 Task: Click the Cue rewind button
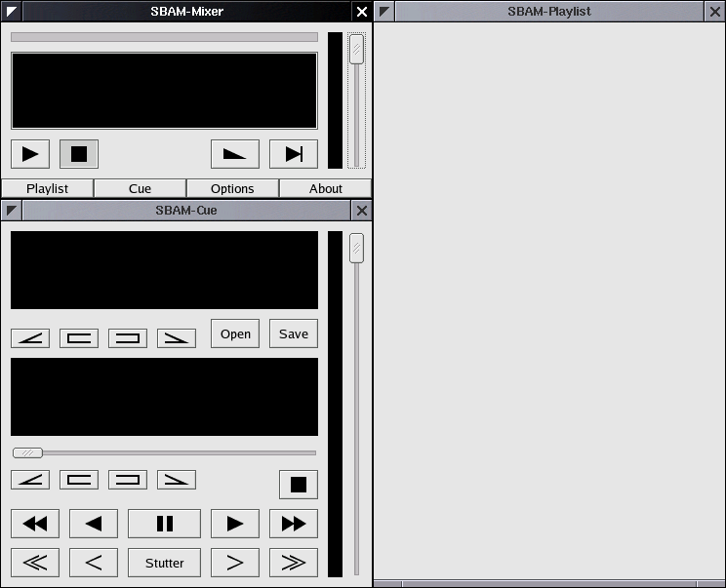point(35,524)
